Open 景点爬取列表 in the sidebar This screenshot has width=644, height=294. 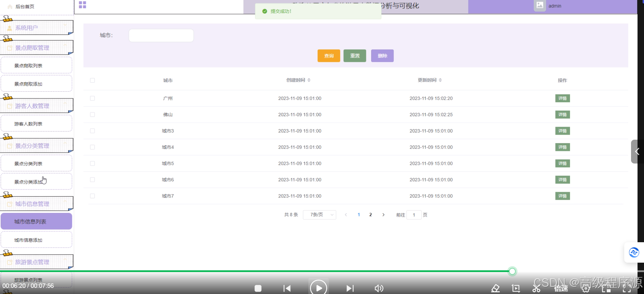(x=36, y=65)
